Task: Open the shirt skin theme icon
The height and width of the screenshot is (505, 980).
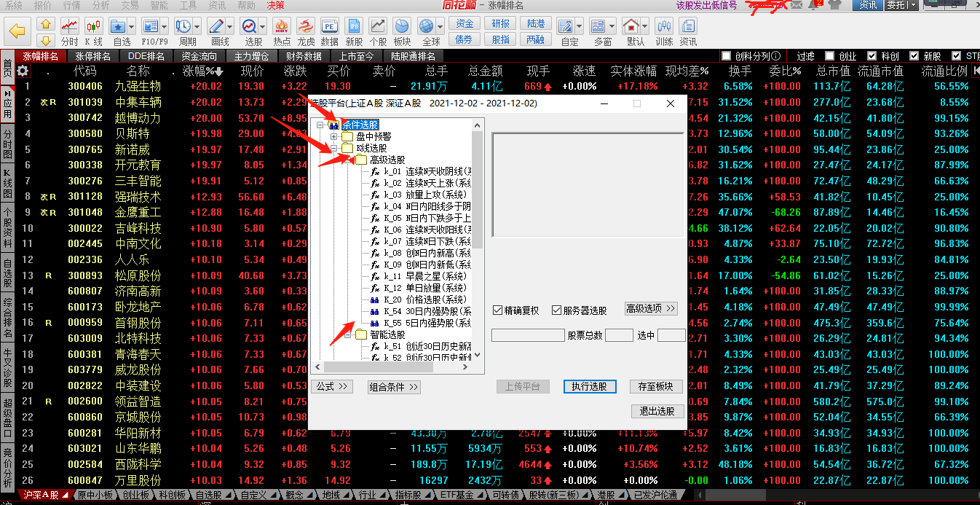Action: pos(834,5)
